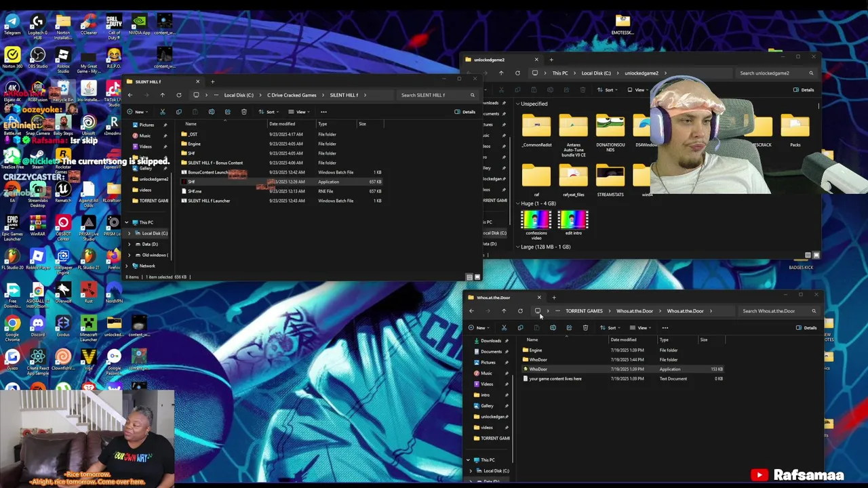This screenshot has height=488, width=868.
Task: Open Sort dropdown in SILENT HILL f window
Action: (268, 112)
